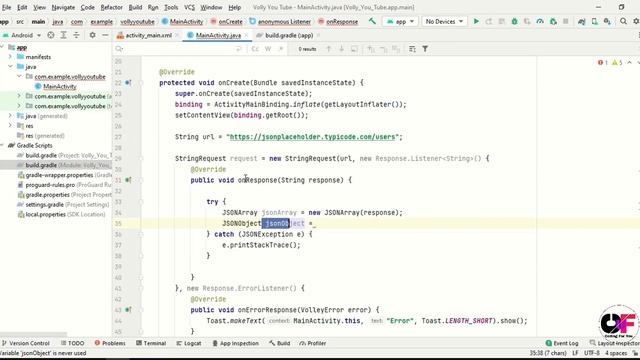Image resolution: width=640 pixels, height=360 pixels.
Task: Collapse the Gradle Scripts node
Action: click(2, 145)
